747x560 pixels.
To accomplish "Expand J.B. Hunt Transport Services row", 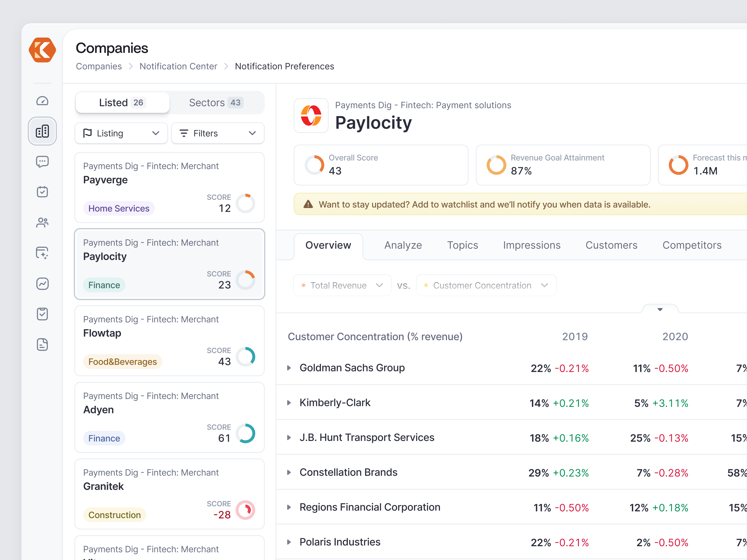I will coord(289,437).
